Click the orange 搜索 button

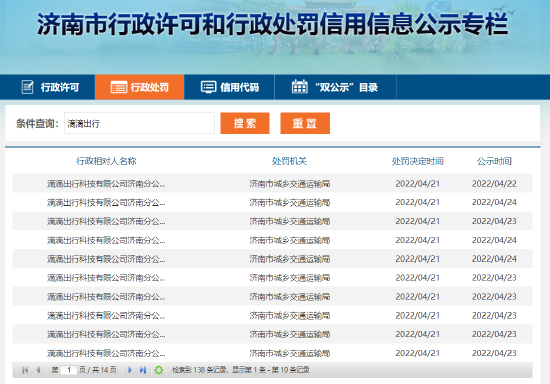pyautogui.click(x=245, y=123)
